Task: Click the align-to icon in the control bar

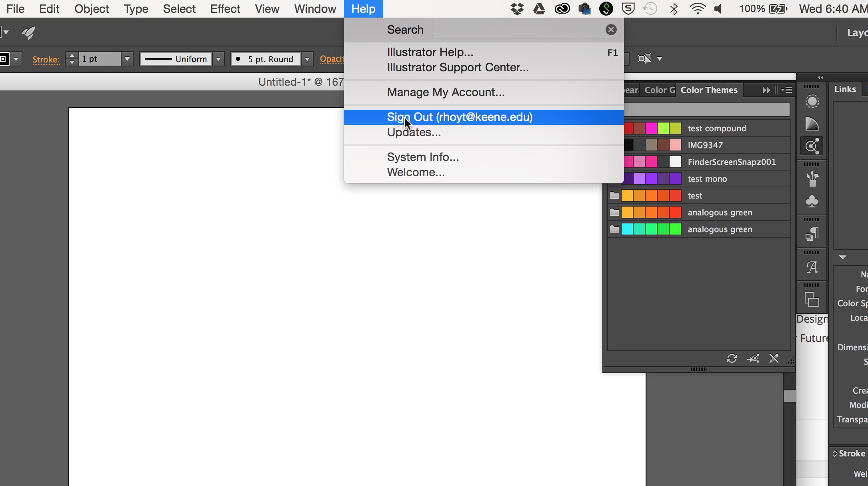Action: click(x=645, y=58)
